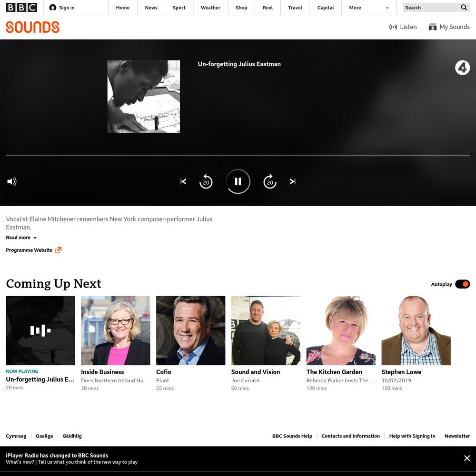
Task: Click Tell us what you think link
Action: coord(88,462)
